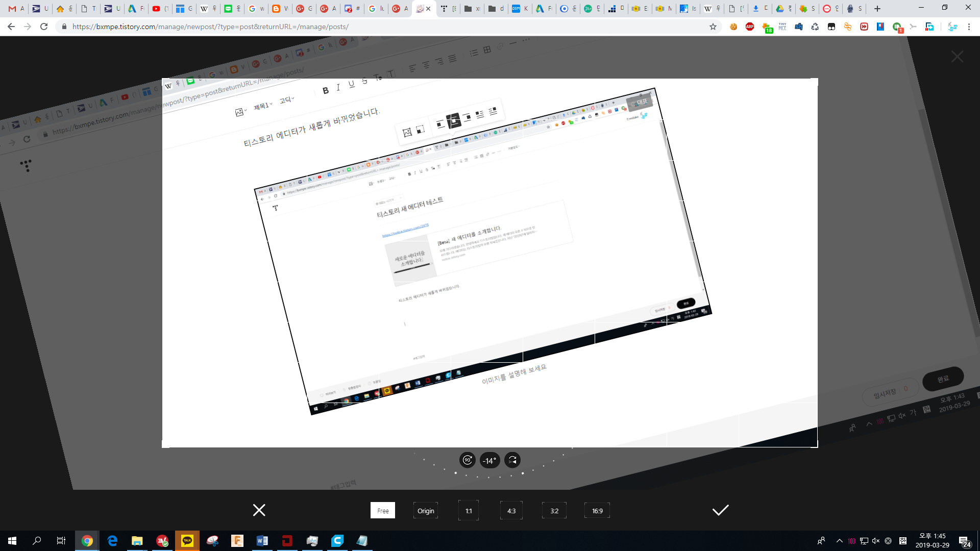Click the -14° rotation angle indicator
Viewport: 980px width, 551px height.
coord(489,461)
